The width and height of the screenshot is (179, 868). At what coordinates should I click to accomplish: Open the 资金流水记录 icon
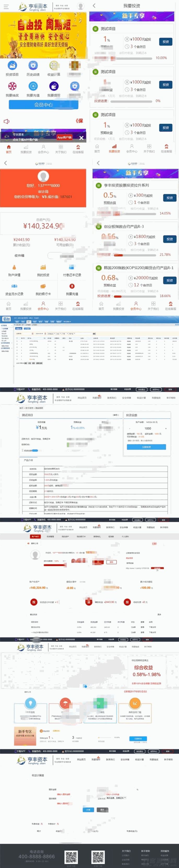(14, 286)
